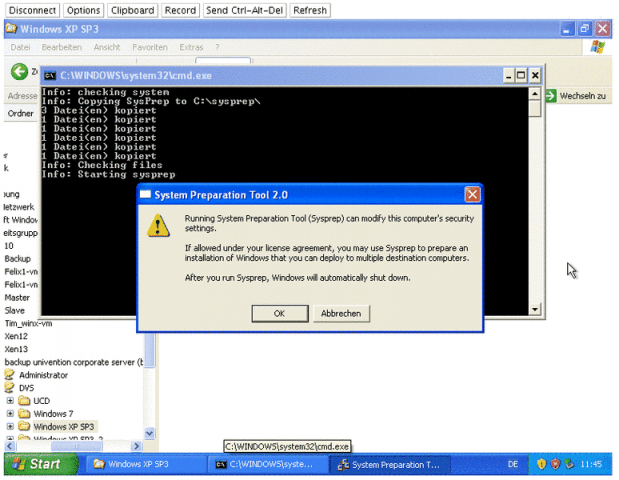Expand the Windows XP SP3 folder node

pos(10,427)
